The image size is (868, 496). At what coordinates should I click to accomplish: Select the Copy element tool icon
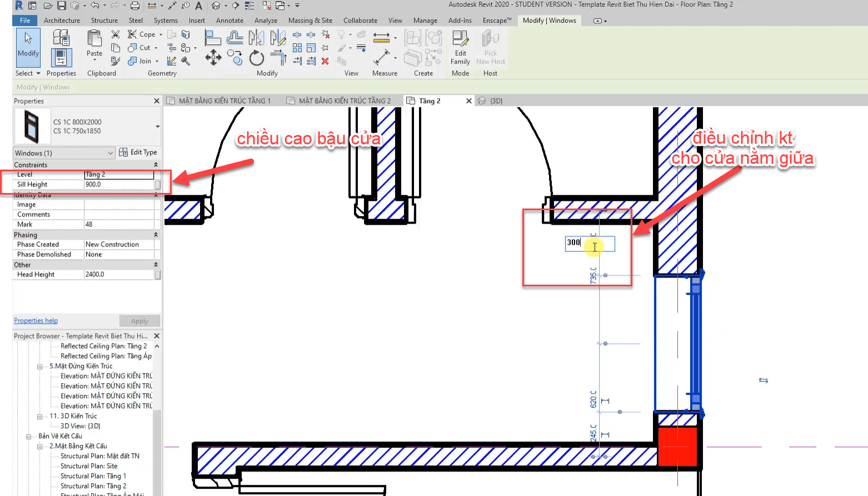click(x=235, y=57)
